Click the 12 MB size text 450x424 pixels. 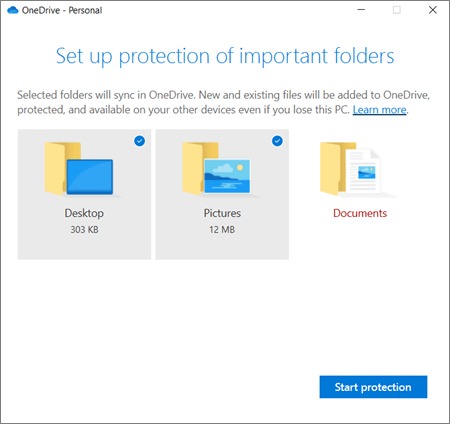point(222,230)
